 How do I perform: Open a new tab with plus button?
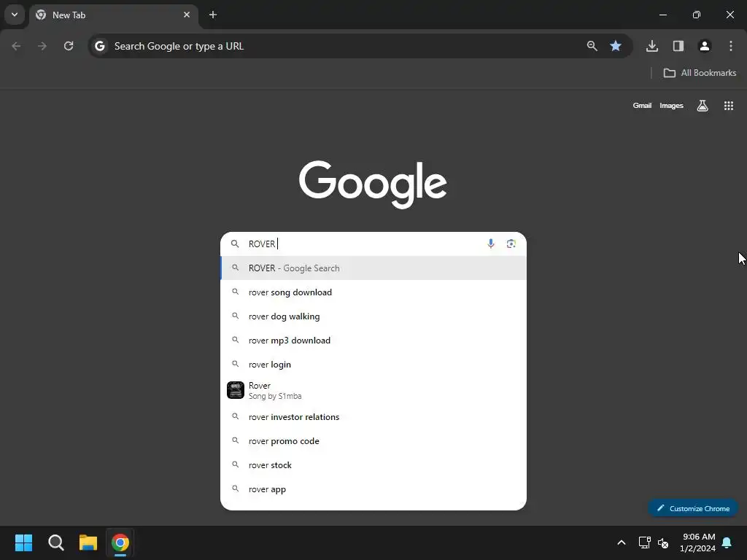[x=213, y=15]
